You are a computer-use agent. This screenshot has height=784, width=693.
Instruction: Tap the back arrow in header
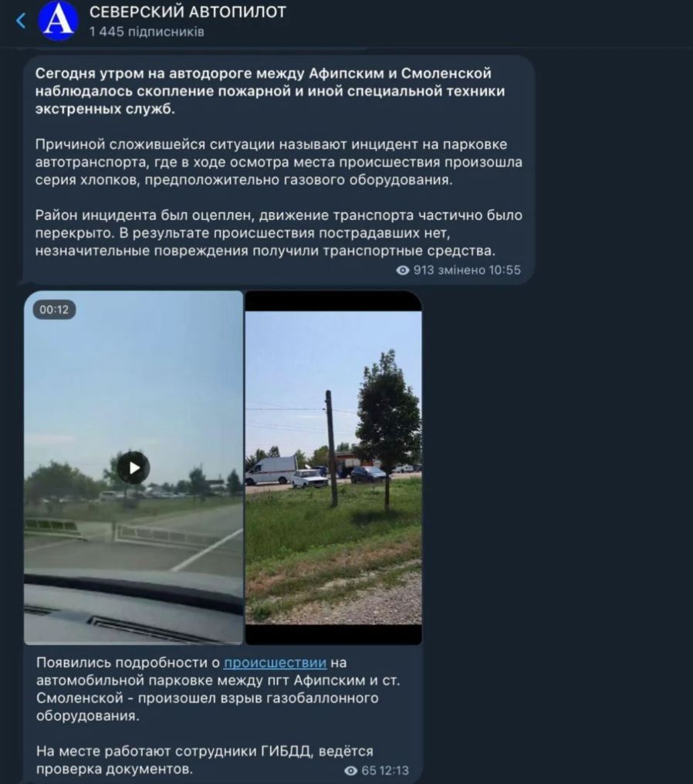pyautogui.click(x=21, y=21)
